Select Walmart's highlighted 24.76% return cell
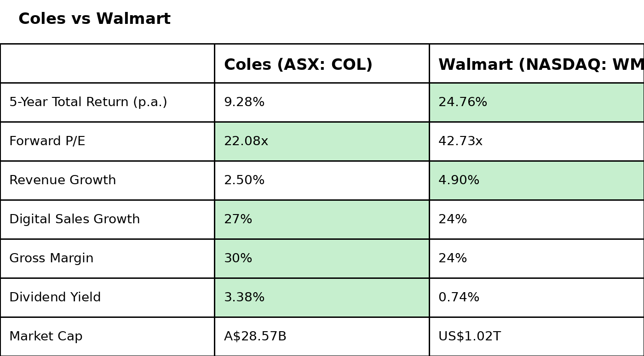 tap(463, 102)
